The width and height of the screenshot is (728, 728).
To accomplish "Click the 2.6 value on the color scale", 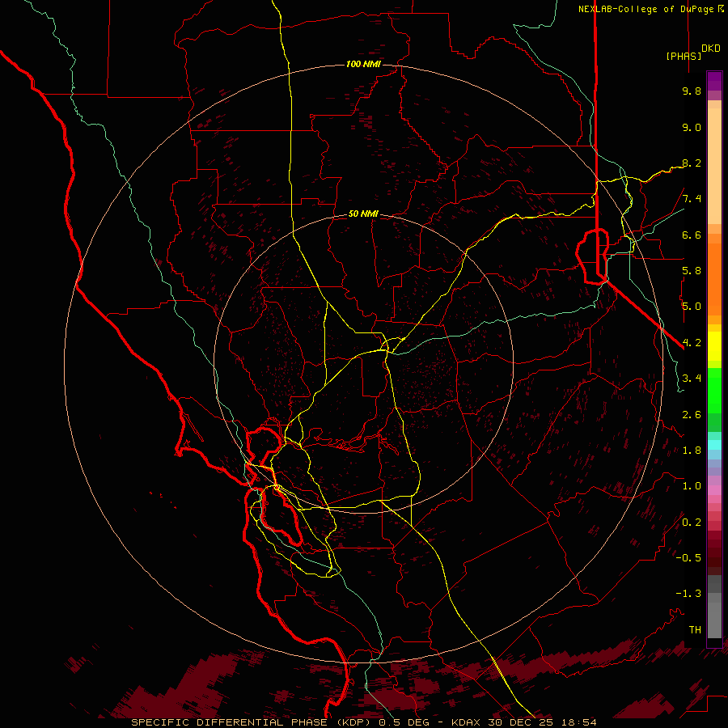I will pos(692,414).
